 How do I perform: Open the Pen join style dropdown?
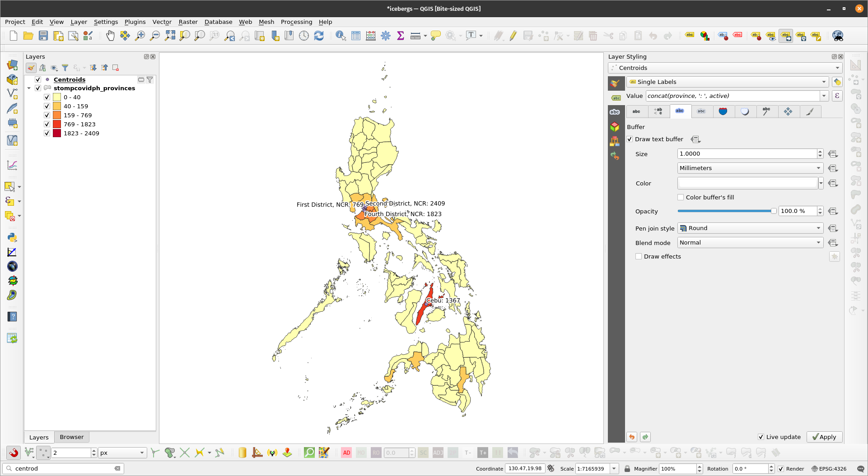point(750,228)
